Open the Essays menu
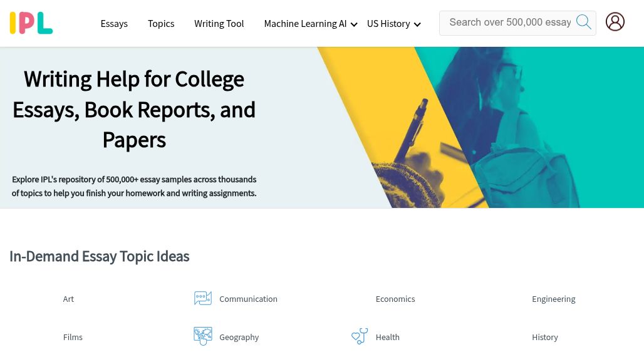Viewport: 644px width, 362px height. (114, 24)
